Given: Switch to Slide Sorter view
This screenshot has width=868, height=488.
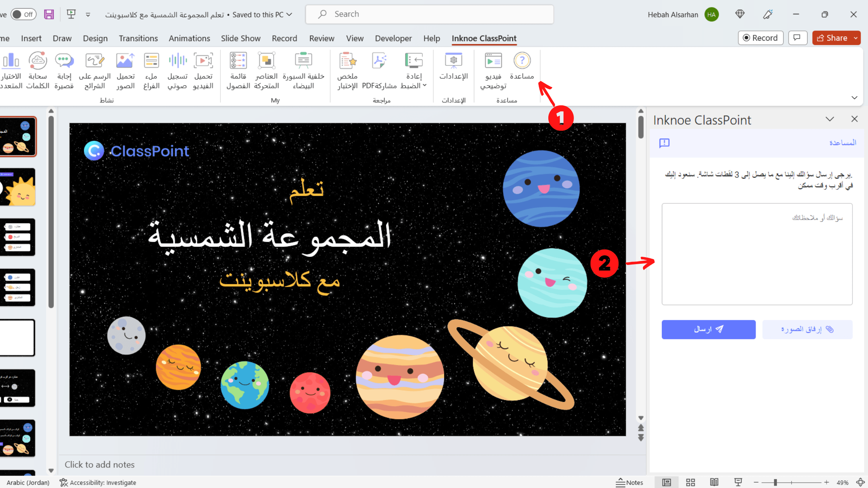Looking at the screenshot, I should point(691,483).
